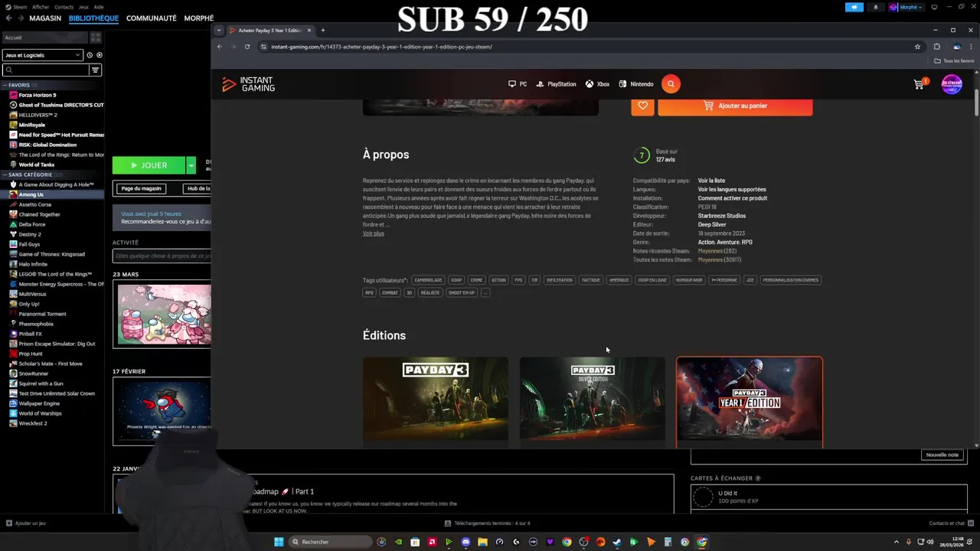Viewport: 980px width, 551px height.
Task: Click Nouvelle note button
Action: pyautogui.click(x=942, y=455)
